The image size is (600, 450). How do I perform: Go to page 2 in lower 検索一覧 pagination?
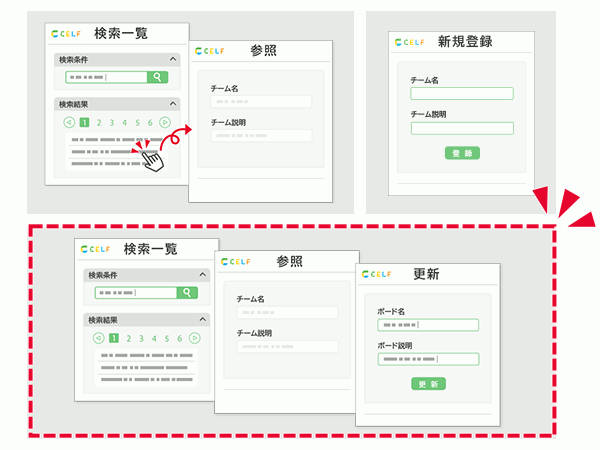click(x=129, y=339)
